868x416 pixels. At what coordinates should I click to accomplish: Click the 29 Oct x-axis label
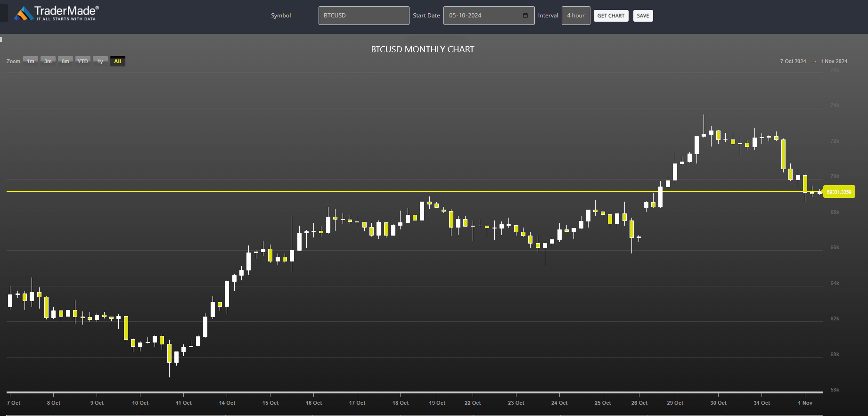coord(675,403)
